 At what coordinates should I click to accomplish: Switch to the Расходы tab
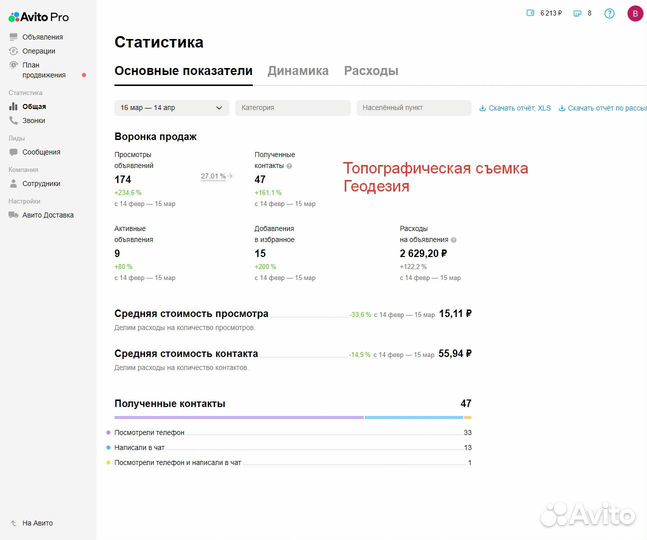point(371,71)
